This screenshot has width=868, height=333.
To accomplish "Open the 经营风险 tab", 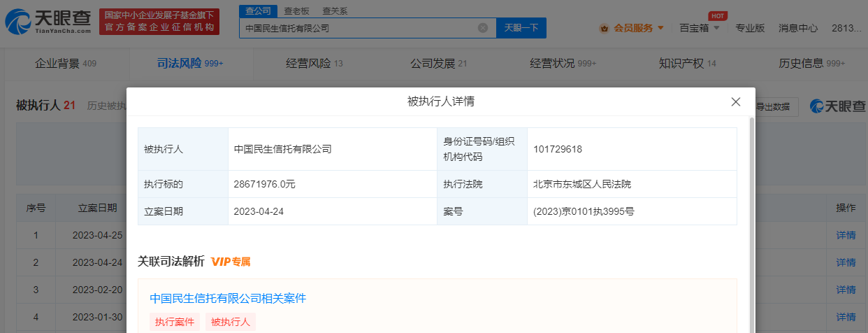I will coord(314,64).
